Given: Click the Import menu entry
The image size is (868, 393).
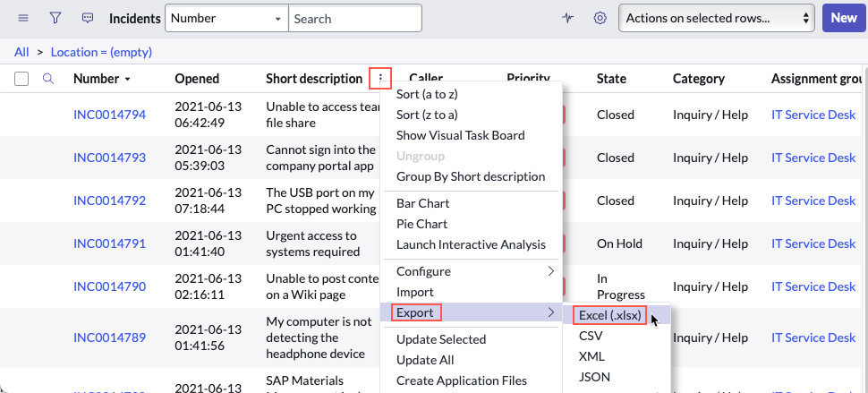Looking at the screenshot, I should pyautogui.click(x=415, y=292).
